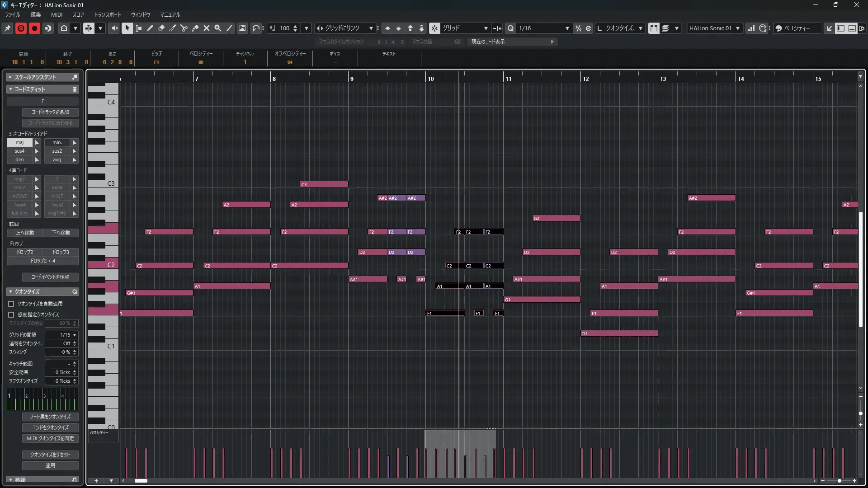This screenshot has height=488, width=868.
Task: Toggle the red Record in Editor button
Action: pos(34,28)
